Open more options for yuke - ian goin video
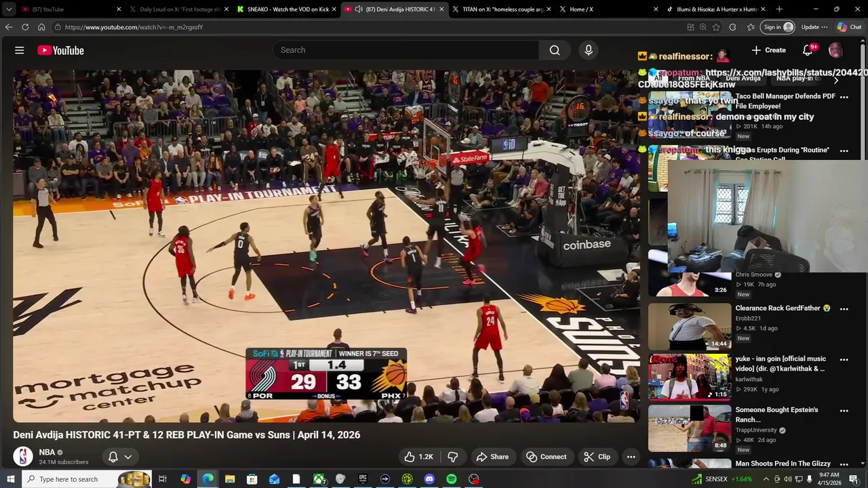The height and width of the screenshot is (488, 868). (x=844, y=360)
